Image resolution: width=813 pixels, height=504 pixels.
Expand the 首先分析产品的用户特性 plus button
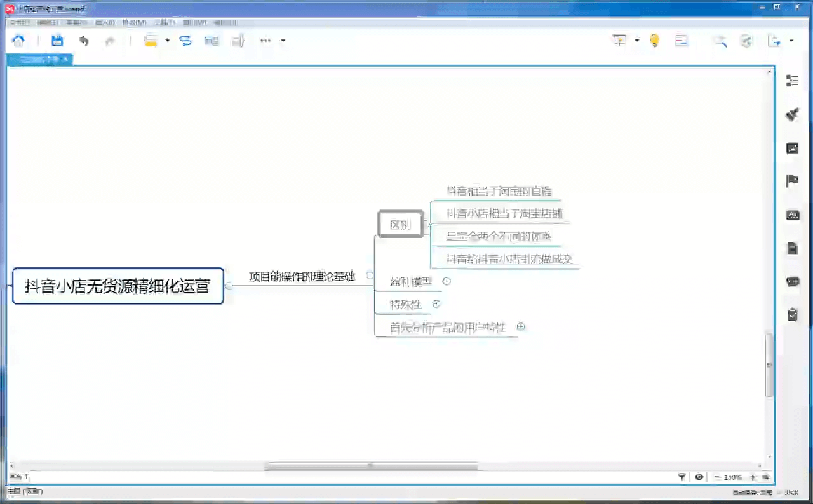[x=521, y=327]
